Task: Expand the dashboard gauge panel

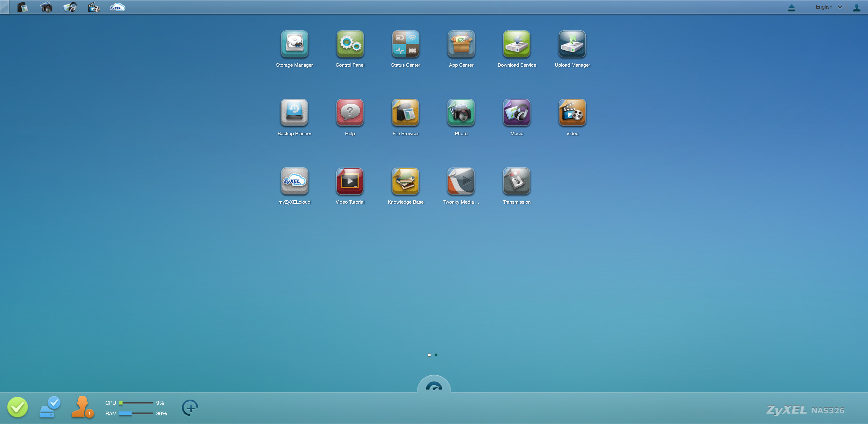Action: pyautogui.click(x=434, y=386)
